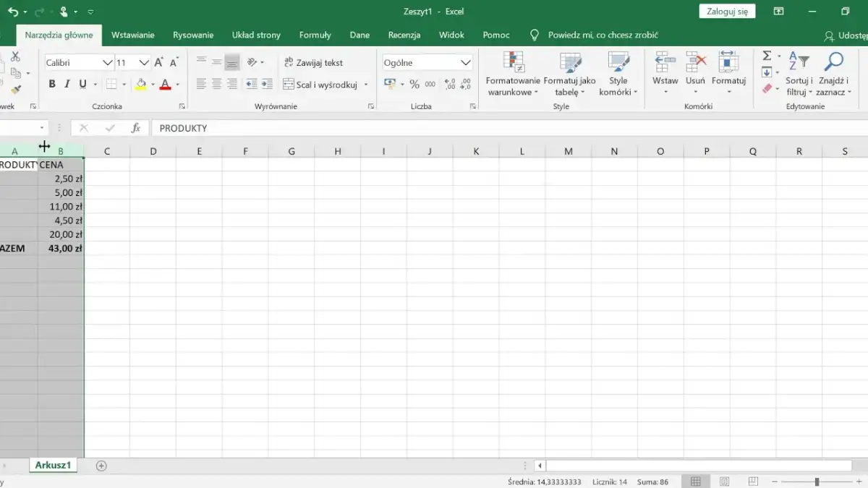Open the Formuły ribbon tab
This screenshot has width=868, height=488.
(315, 35)
